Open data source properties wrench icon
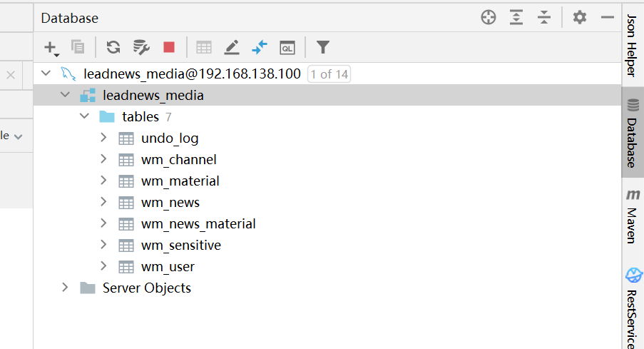The height and width of the screenshot is (349, 644). pyautogui.click(x=141, y=48)
